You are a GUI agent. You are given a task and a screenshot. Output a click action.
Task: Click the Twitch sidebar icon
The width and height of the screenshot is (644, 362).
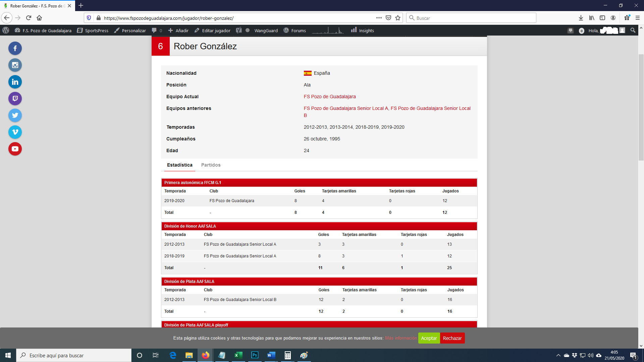[x=15, y=99]
